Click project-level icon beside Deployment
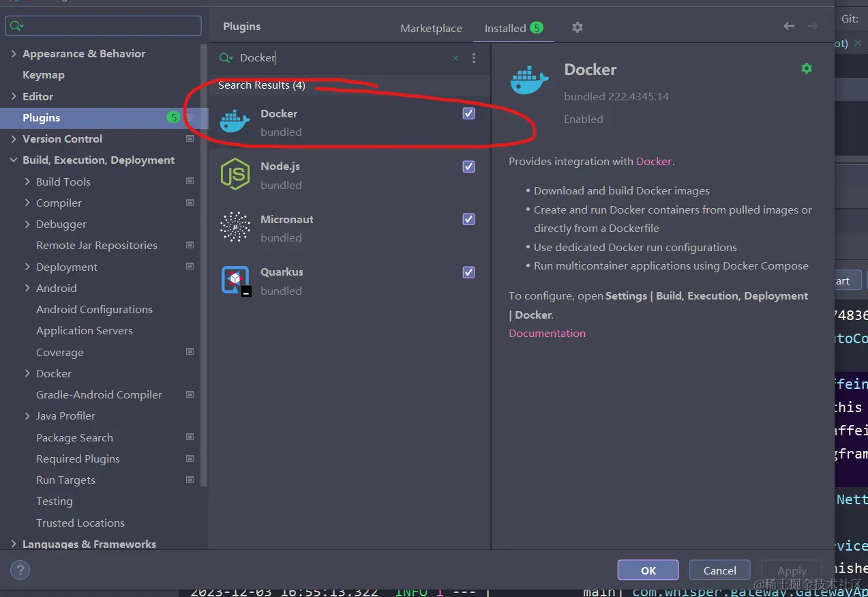The height and width of the screenshot is (597, 868). coord(190,267)
